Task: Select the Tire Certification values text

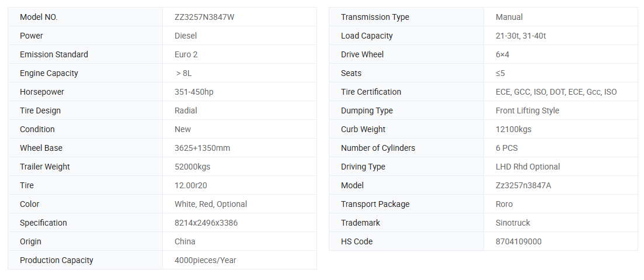Action: (556, 92)
